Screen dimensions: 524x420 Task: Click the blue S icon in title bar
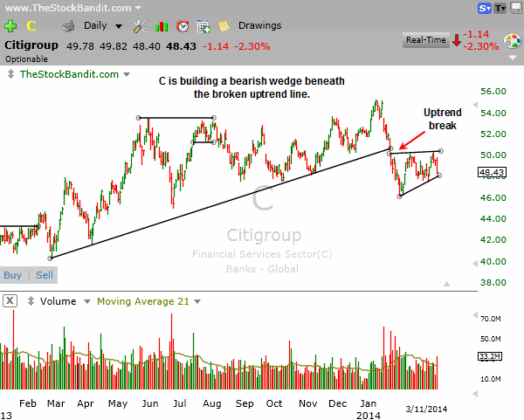485,8
